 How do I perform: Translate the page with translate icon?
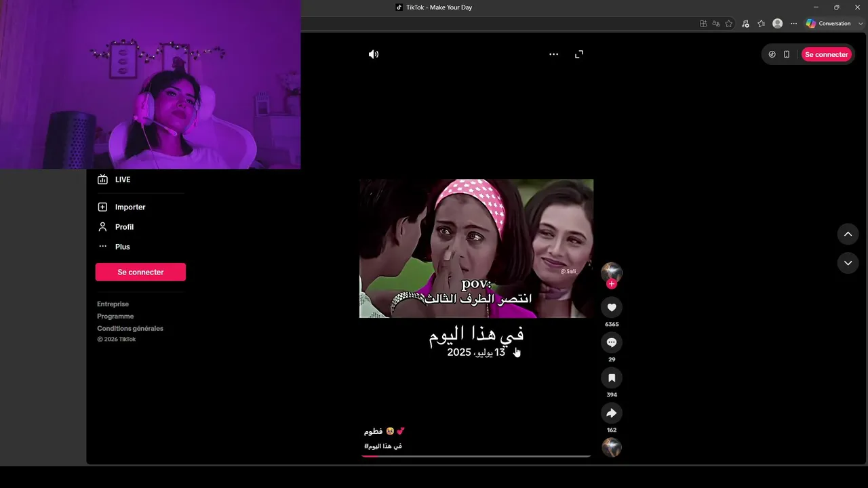pyautogui.click(x=716, y=24)
